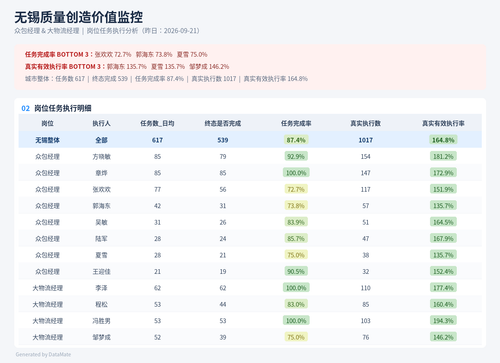Click the 城市整体 summary line

(166, 79)
